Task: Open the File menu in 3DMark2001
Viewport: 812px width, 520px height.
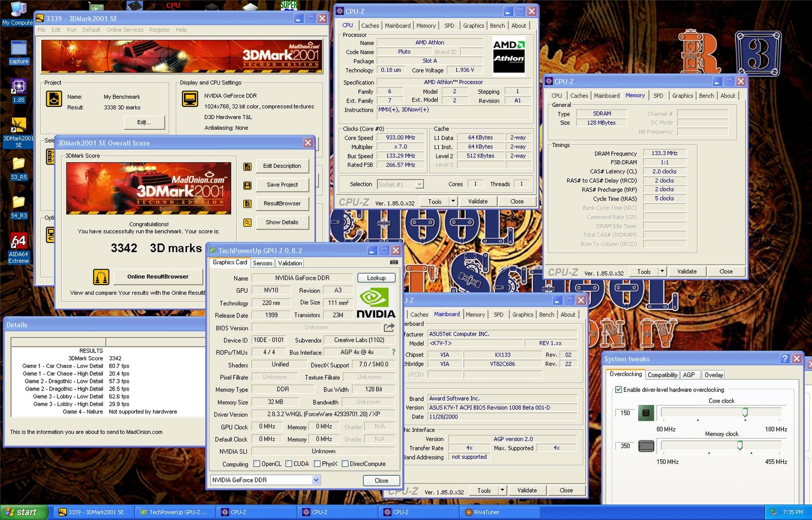Action: coord(42,30)
